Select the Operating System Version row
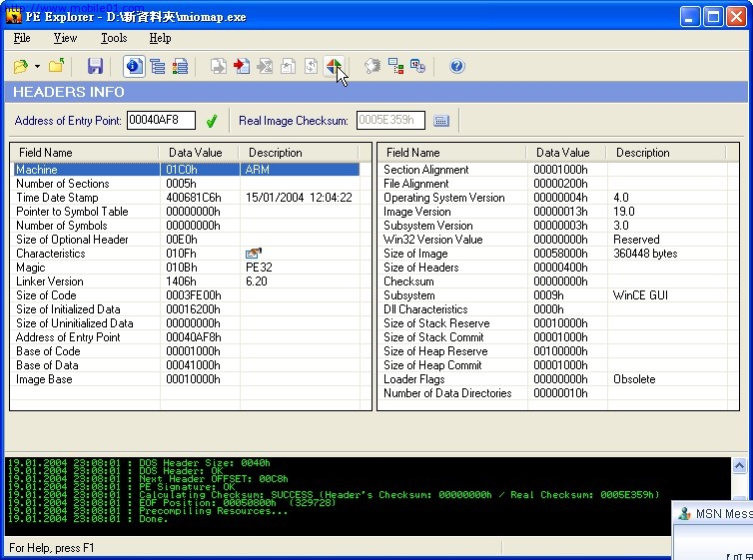 tap(554, 198)
